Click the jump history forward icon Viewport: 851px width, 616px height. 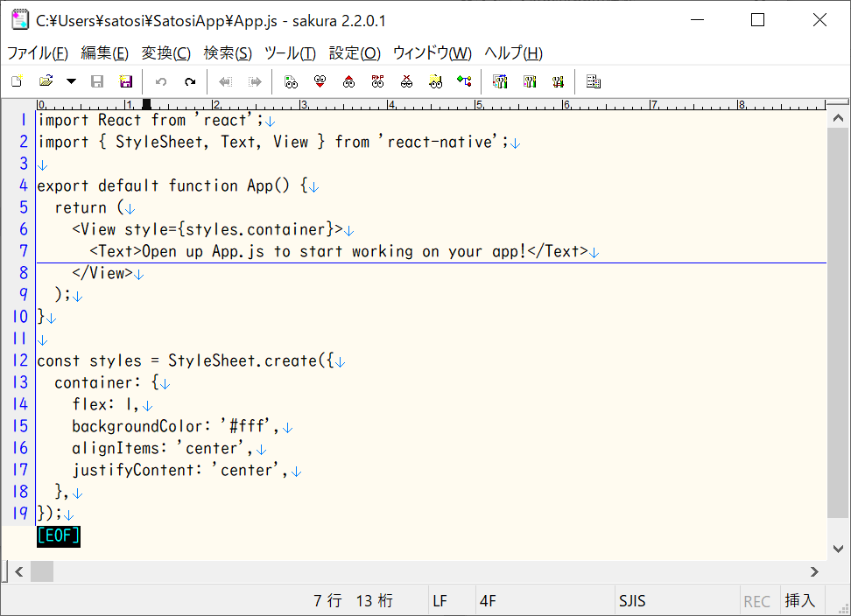(x=255, y=81)
